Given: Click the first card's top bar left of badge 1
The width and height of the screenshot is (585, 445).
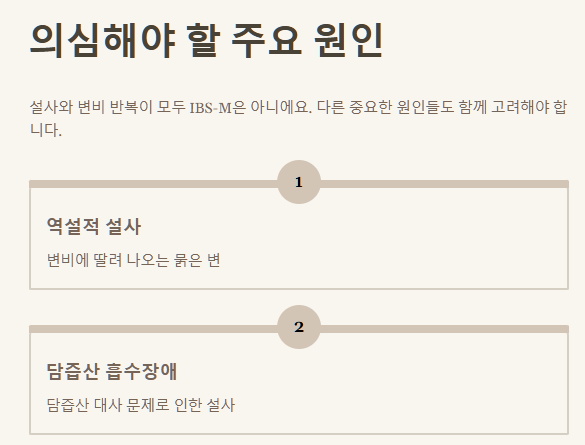Looking at the screenshot, I should coord(153,184).
